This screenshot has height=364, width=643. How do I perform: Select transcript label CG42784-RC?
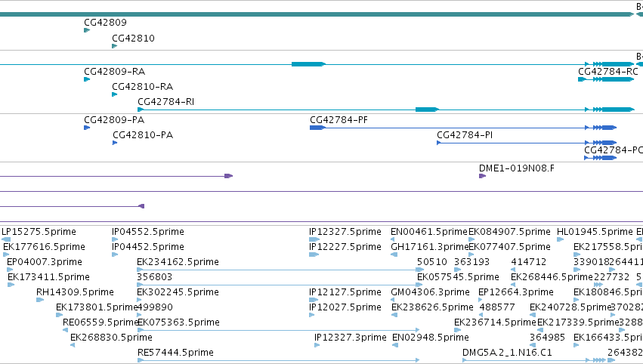(x=608, y=72)
